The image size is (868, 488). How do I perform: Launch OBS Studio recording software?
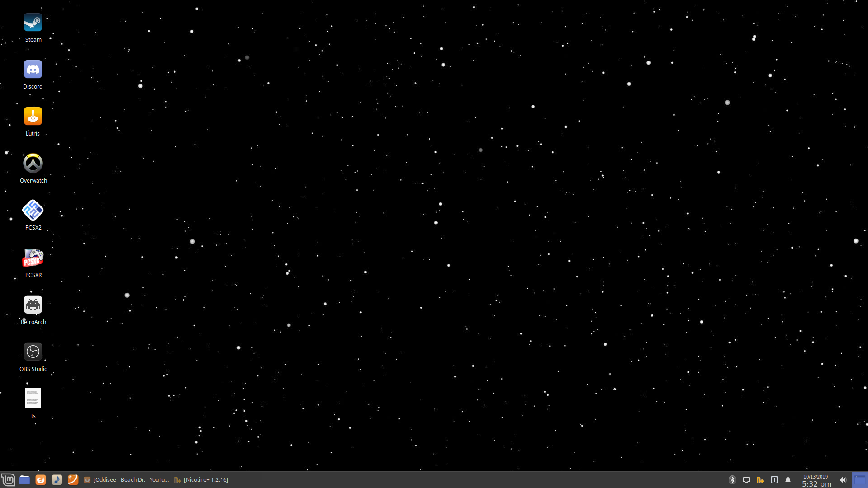click(x=33, y=351)
